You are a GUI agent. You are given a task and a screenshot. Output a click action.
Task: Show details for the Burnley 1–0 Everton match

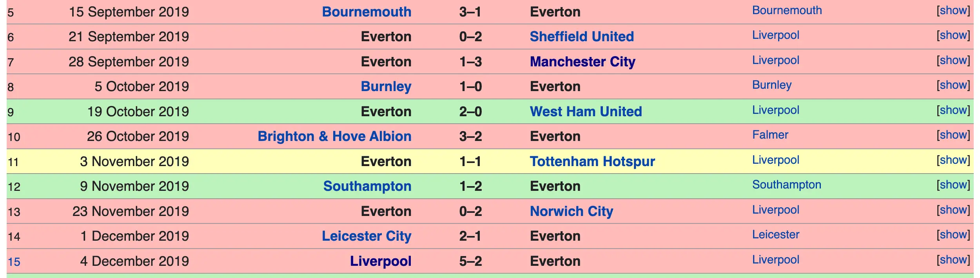click(x=953, y=85)
